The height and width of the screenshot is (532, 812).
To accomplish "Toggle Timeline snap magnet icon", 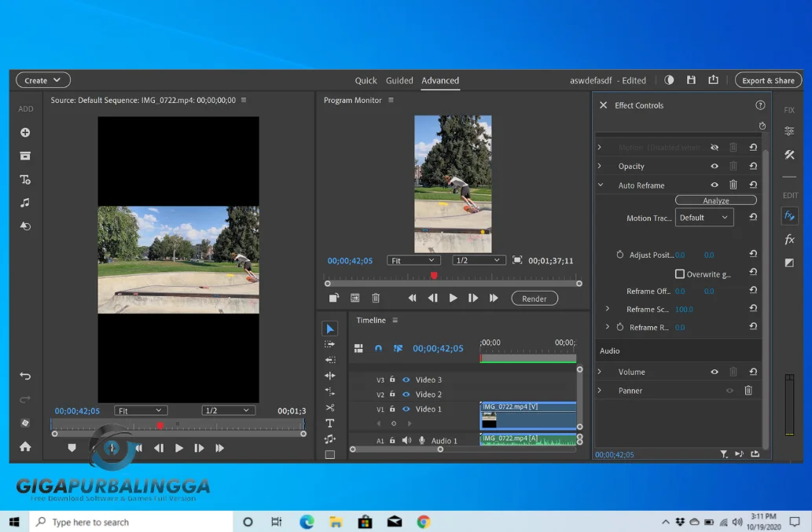I will point(379,348).
